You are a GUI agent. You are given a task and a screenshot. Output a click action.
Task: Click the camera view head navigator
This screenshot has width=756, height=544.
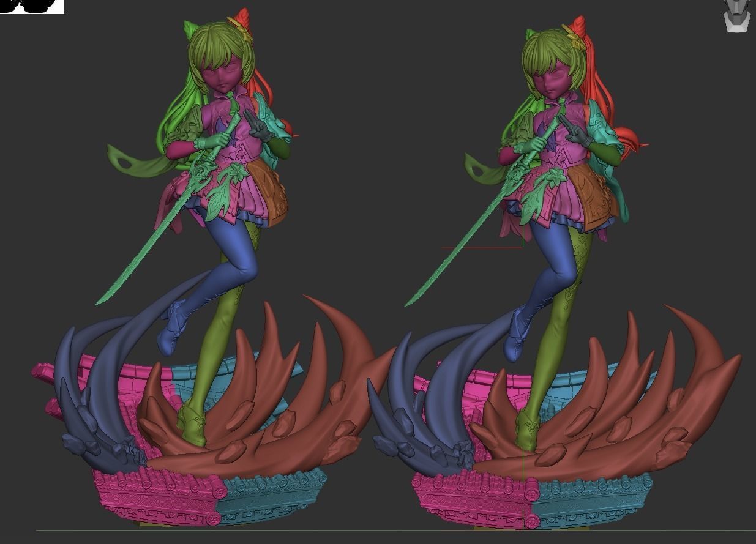tap(736, 16)
